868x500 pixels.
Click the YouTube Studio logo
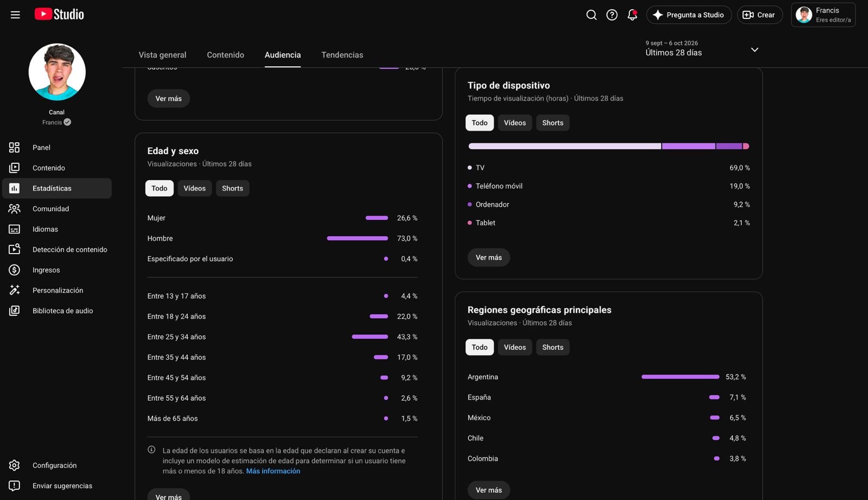59,14
